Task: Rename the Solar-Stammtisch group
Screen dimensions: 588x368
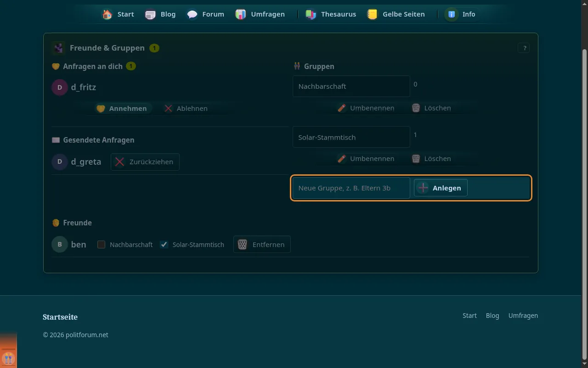Action: point(366,159)
